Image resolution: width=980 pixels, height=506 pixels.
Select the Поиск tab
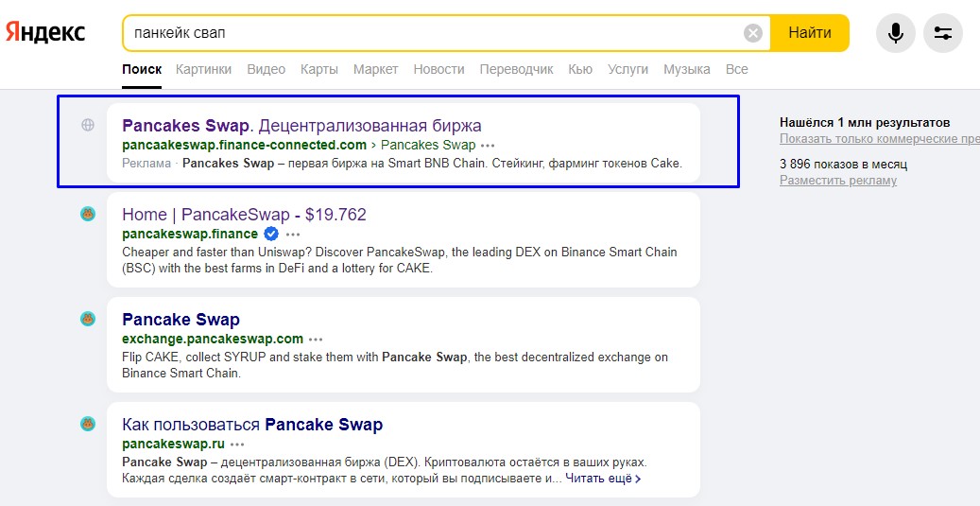coord(142,69)
